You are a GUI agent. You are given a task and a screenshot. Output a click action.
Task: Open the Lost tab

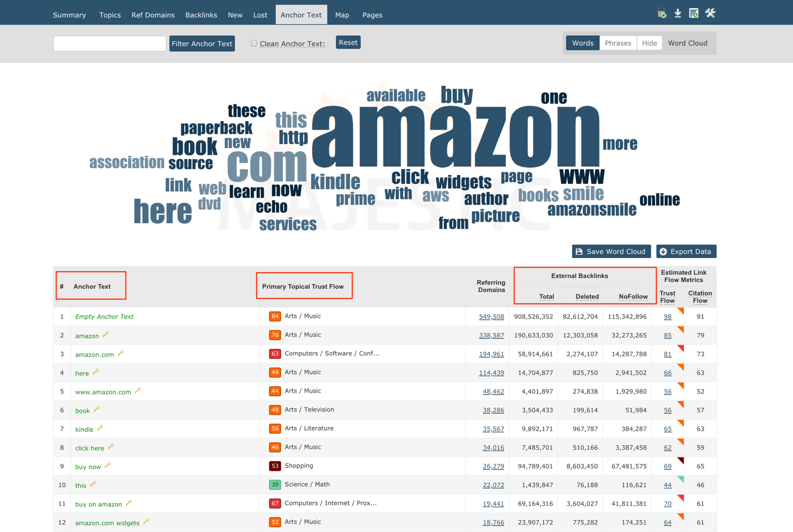pyautogui.click(x=261, y=15)
